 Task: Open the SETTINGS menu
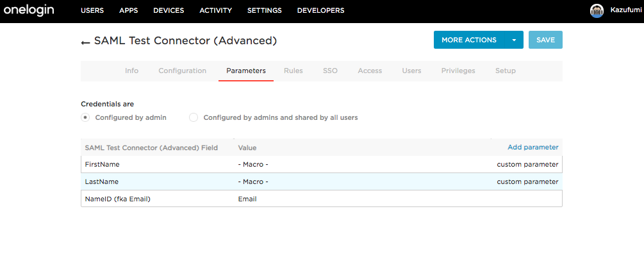(x=265, y=11)
